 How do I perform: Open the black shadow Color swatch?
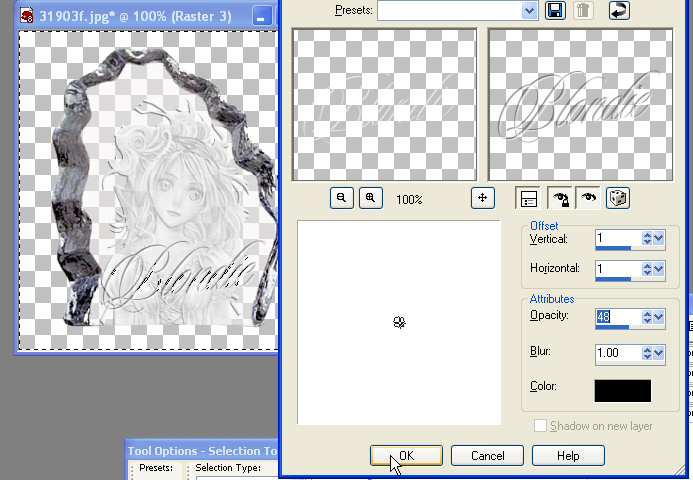[x=623, y=391]
